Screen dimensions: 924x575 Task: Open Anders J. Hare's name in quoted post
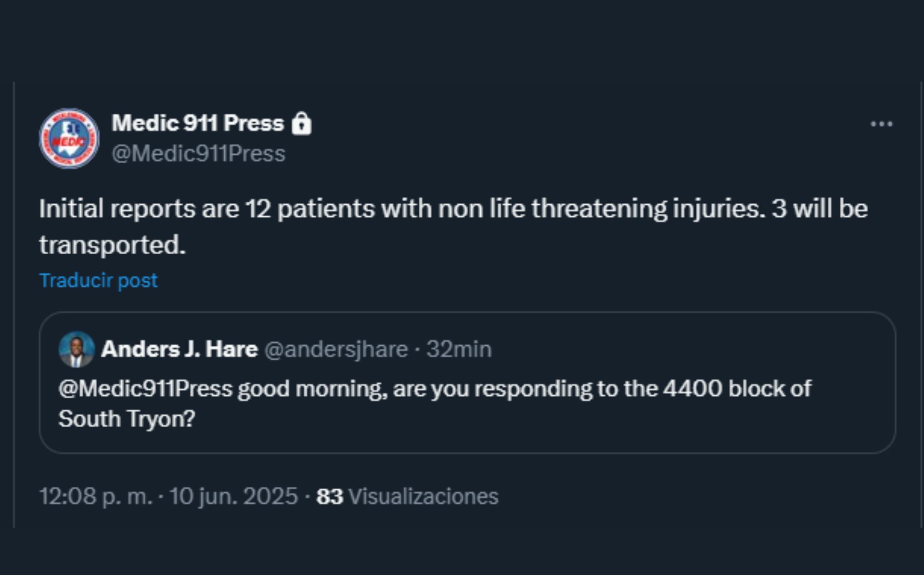[x=180, y=349]
